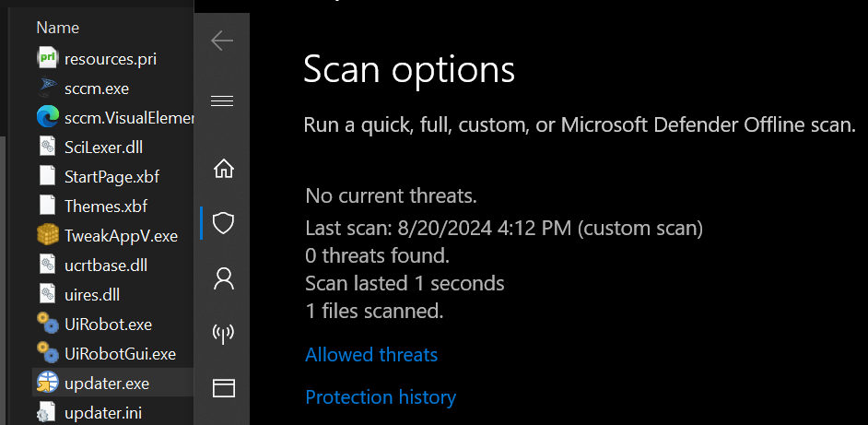Open Virus & threat protection shield icon
The height and width of the screenshot is (425, 868).
click(x=223, y=222)
